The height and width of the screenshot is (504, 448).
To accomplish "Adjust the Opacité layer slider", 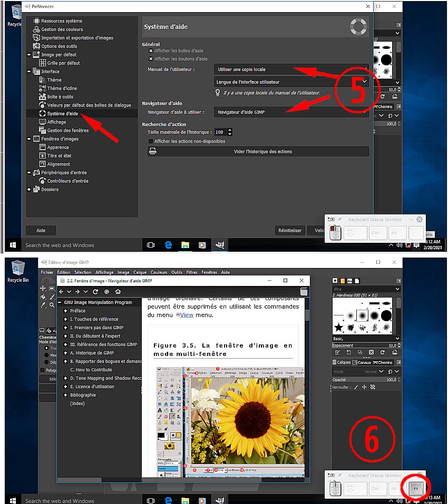I will coord(366,380).
